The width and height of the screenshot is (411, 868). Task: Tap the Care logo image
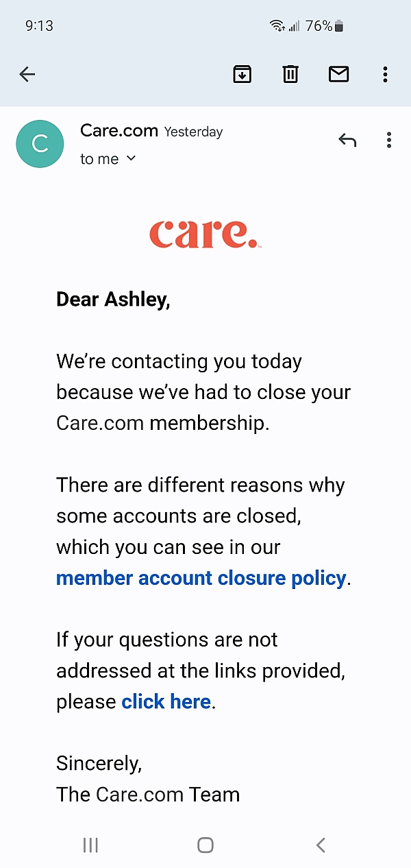(x=205, y=234)
